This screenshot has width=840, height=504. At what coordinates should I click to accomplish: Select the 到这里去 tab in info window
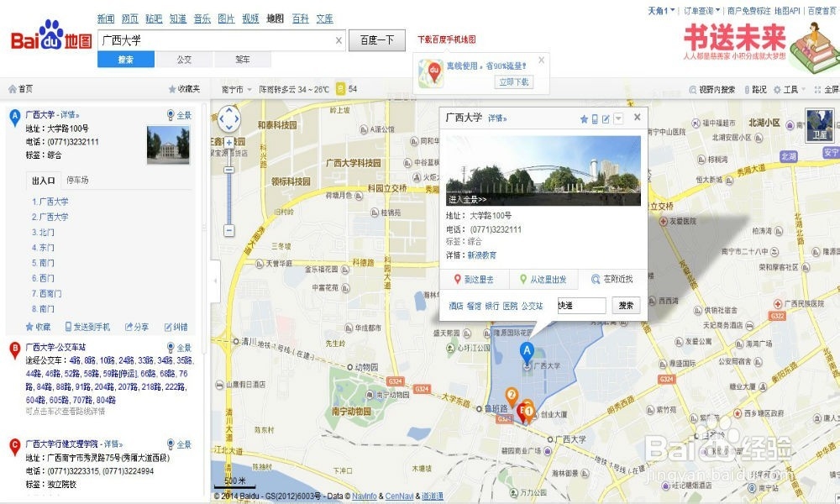(474, 279)
